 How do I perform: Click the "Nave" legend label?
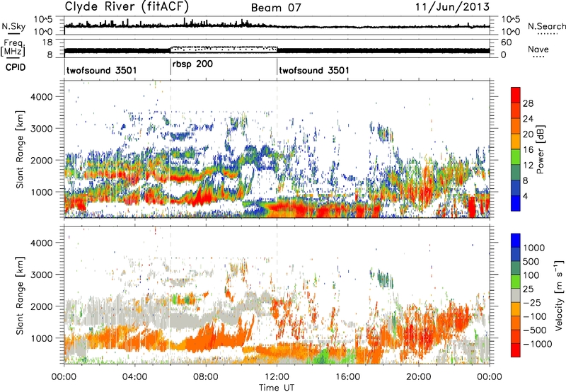538,49
